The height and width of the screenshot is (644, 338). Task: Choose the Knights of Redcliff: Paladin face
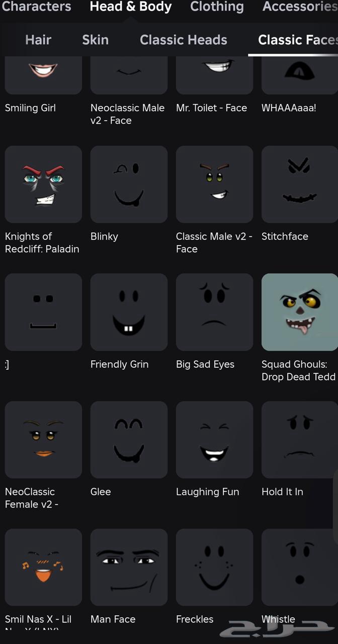tap(43, 184)
